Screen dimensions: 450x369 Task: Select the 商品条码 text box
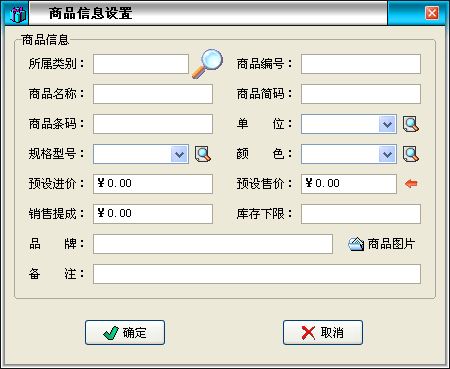click(x=153, y=124)
